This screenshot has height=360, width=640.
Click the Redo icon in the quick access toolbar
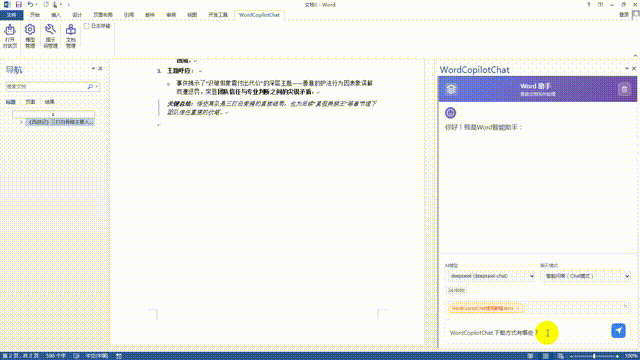pos(46,4)
